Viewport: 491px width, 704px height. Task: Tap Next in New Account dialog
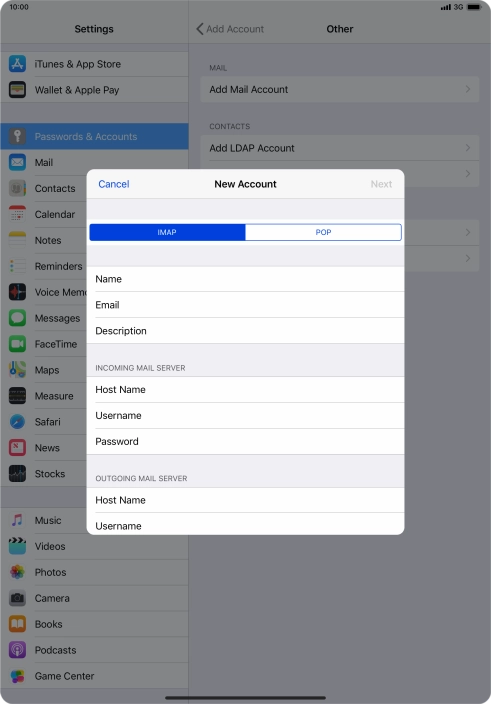(x=381, y=184)
